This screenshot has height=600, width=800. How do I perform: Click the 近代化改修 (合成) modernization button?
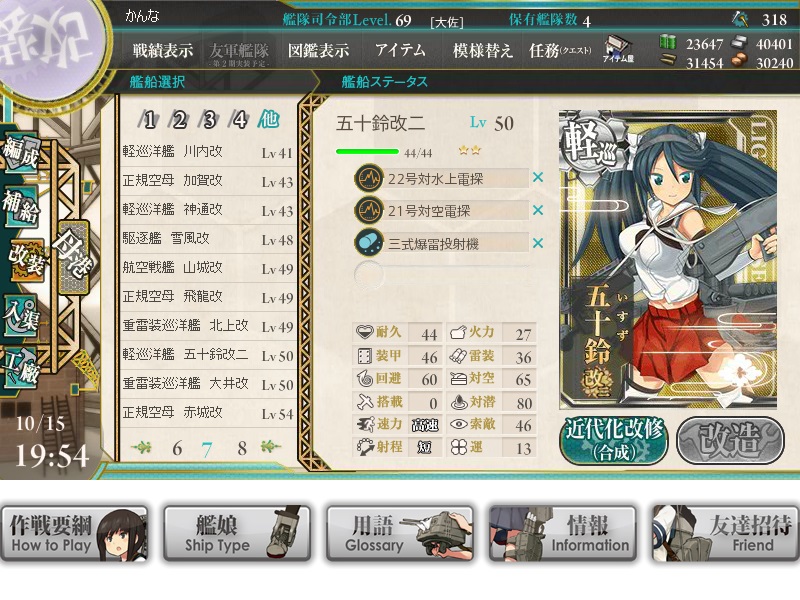pos(614,440)
